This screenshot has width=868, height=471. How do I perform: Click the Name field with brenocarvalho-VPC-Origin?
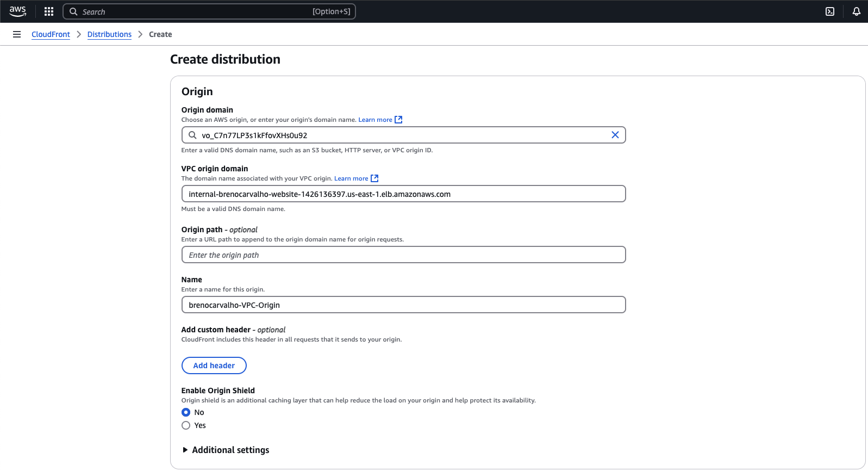pos(403,305)
